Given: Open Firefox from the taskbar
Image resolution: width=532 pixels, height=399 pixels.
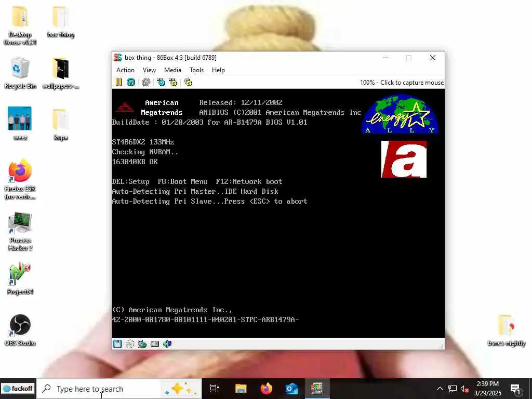Looking at the screenshot, I should (267, 389).
